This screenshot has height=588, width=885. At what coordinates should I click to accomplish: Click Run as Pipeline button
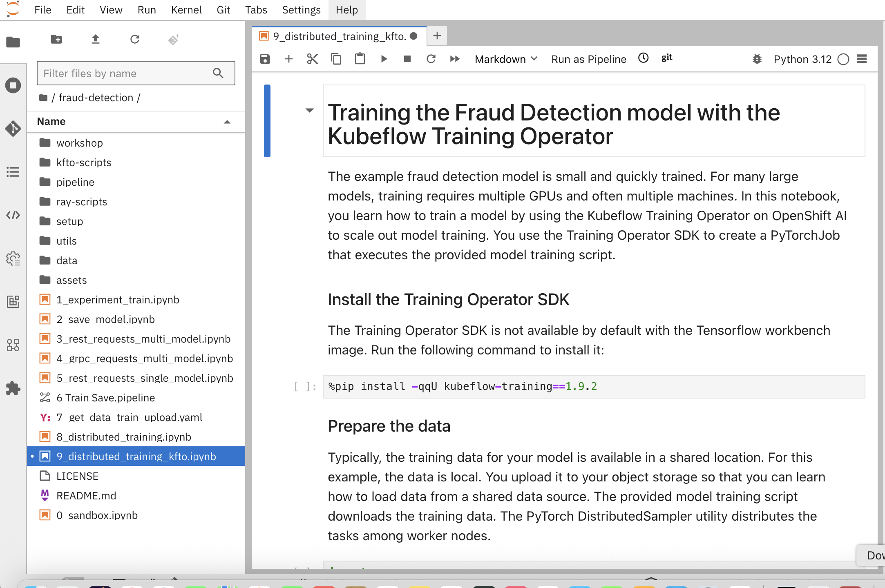click(589, 59)
